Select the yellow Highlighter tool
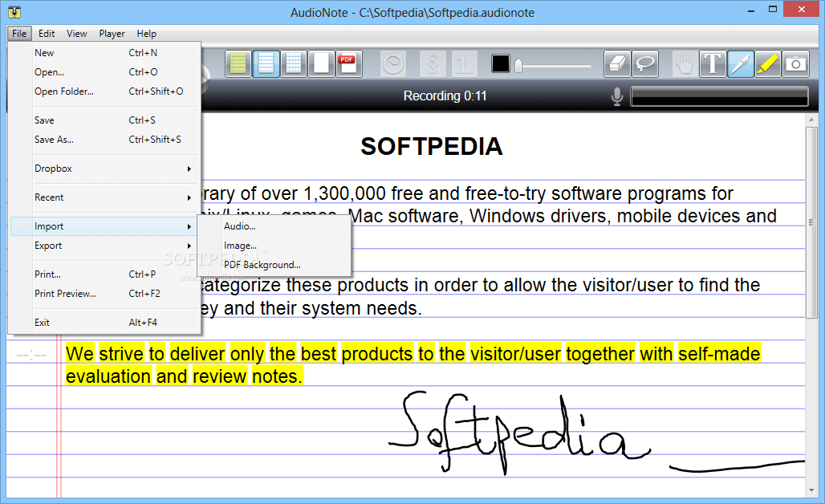825x504 pixels. pyautogui.click(x=768, y=64)
